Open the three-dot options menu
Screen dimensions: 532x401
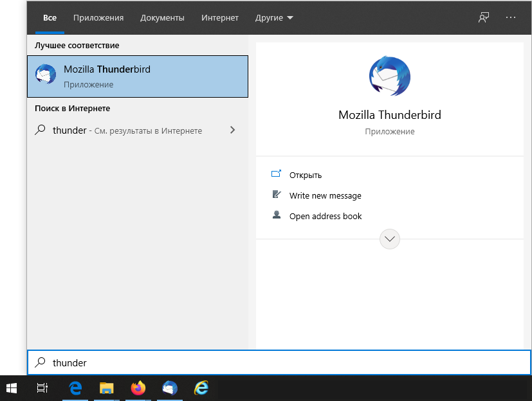(511, 17)
